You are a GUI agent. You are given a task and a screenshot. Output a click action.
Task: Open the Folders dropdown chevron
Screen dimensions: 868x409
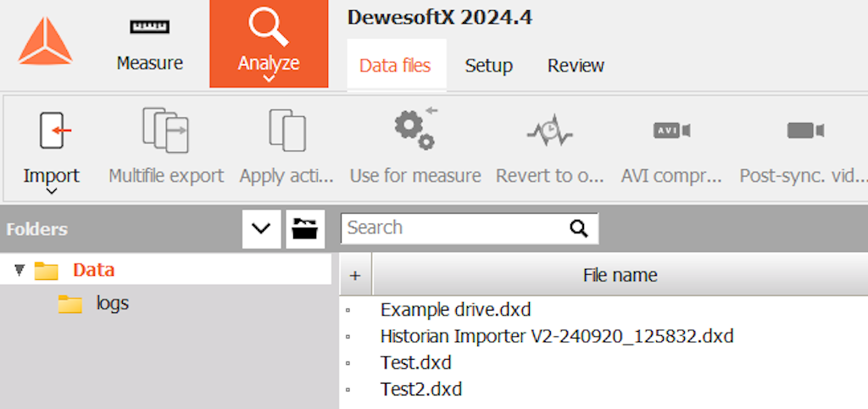(261, 228)
